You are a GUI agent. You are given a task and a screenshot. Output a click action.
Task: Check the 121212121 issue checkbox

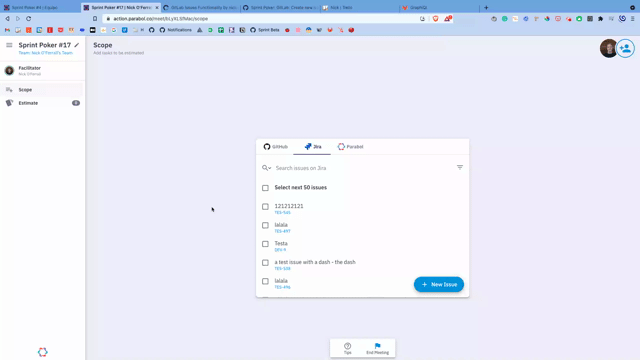[x=265, y=207]
